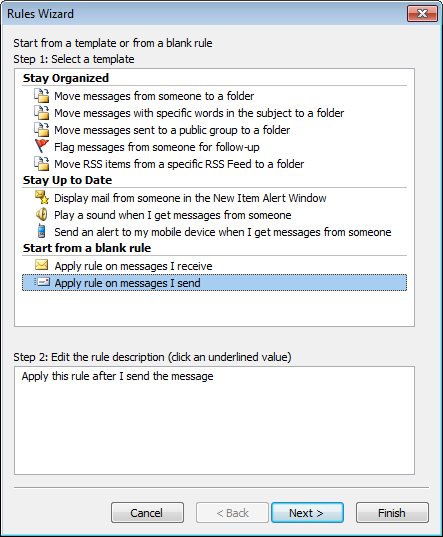Image resolution: width=443 pixels, height=537 pixels.
Task: Click the Cancel button
Action: [x=147, y=513]
